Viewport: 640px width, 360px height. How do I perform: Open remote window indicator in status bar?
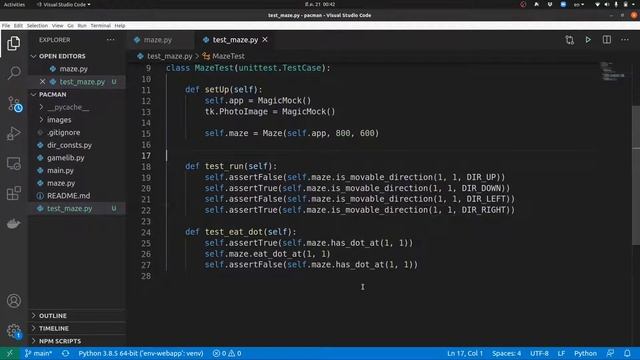coord(9,353)
